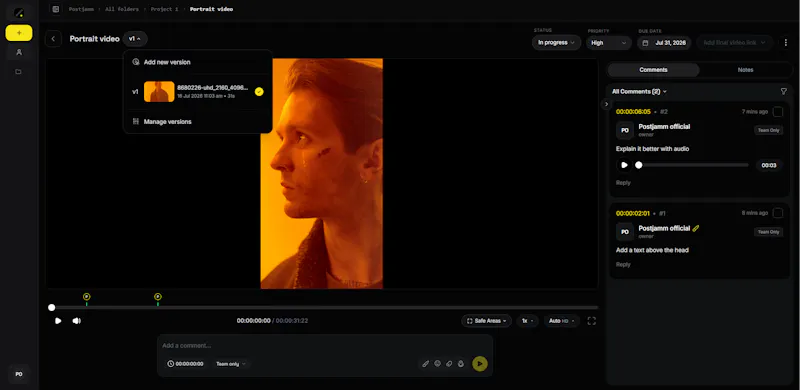Switch to the Notes tab
The height and width of the screenshot is (390, 800).
[x=745, y=70]
